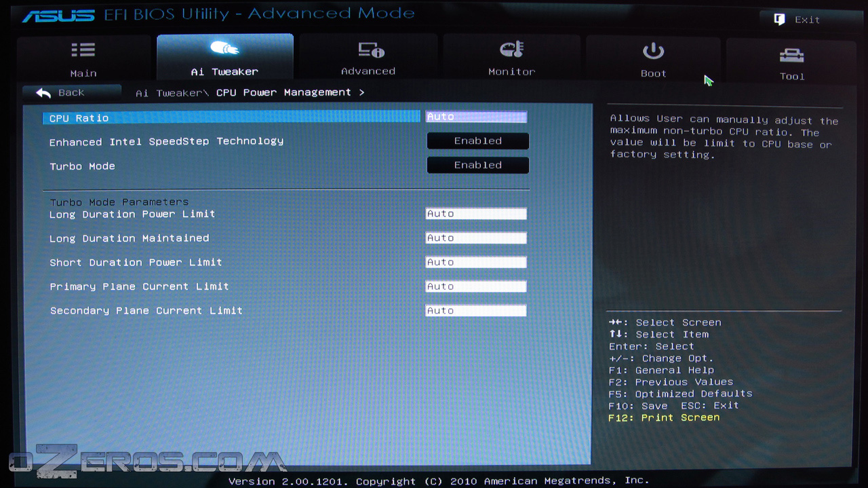Open the Advanced settings monitor icon

[370, 50]
